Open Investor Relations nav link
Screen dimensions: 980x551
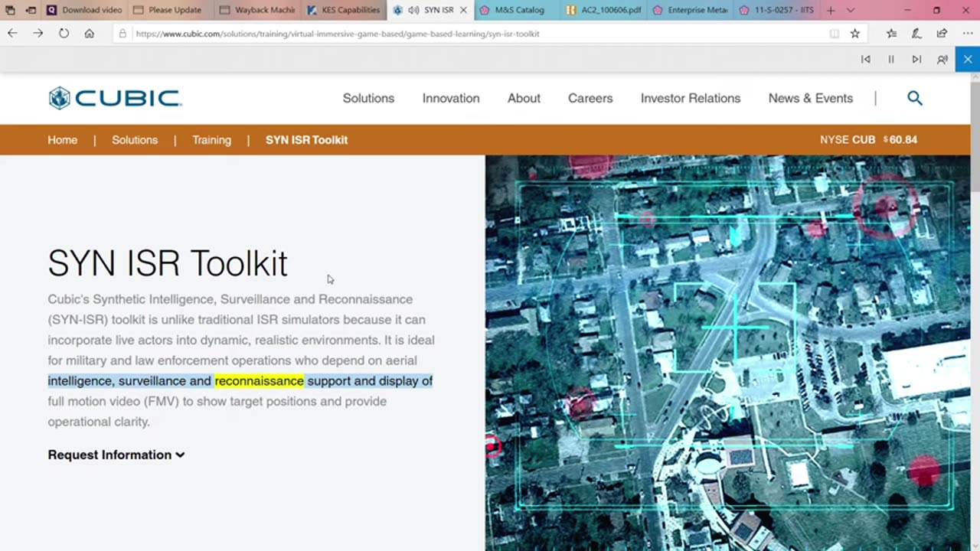tap(691, 98)
